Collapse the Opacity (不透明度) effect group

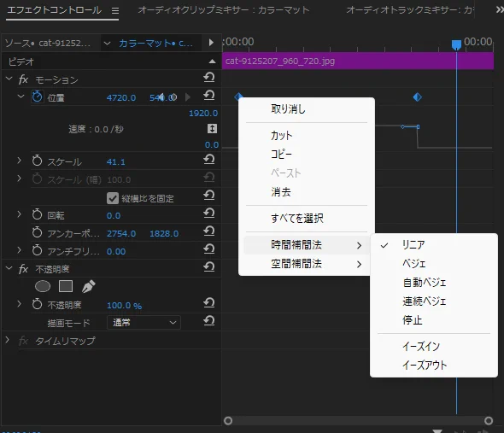tap(9, 268)
